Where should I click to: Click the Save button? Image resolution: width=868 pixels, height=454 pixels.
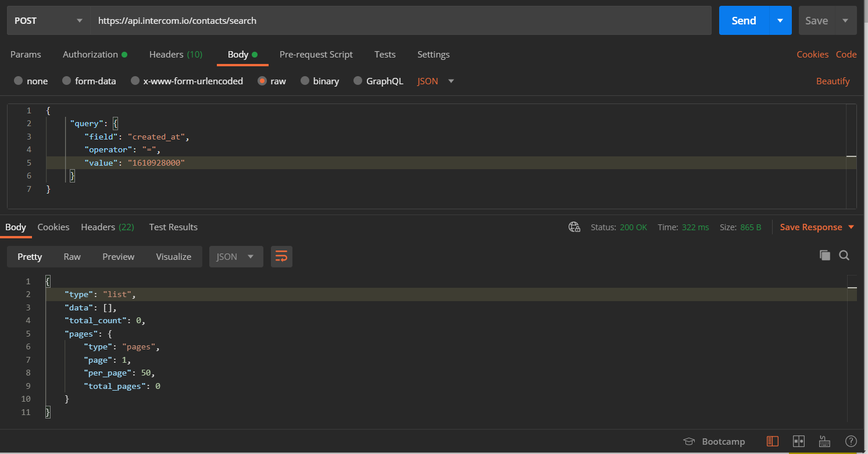(x=816, y=21)
